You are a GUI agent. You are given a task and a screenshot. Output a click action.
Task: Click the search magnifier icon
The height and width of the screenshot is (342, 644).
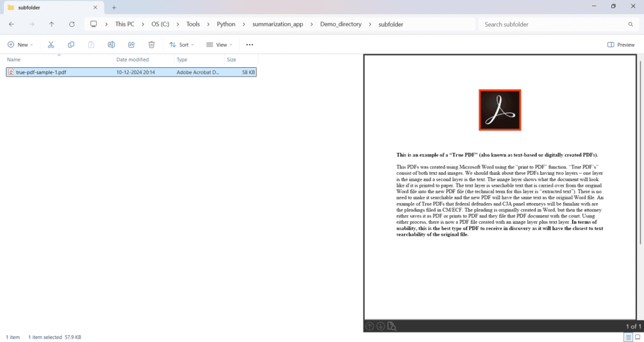630,25
